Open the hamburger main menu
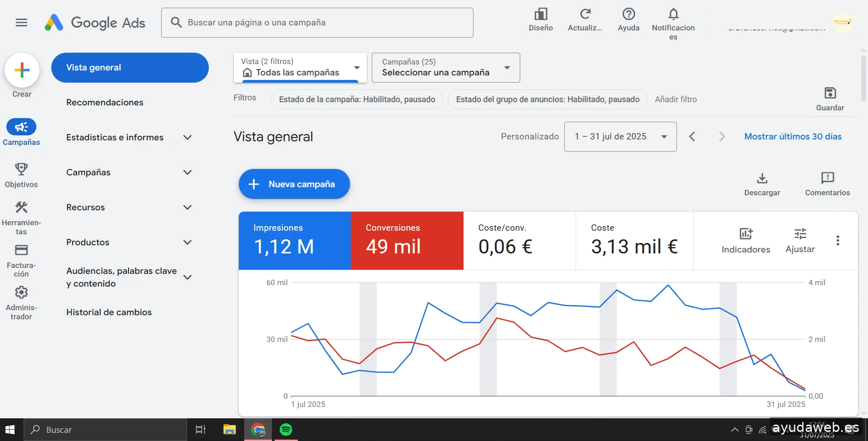 (x=21, y=22)
